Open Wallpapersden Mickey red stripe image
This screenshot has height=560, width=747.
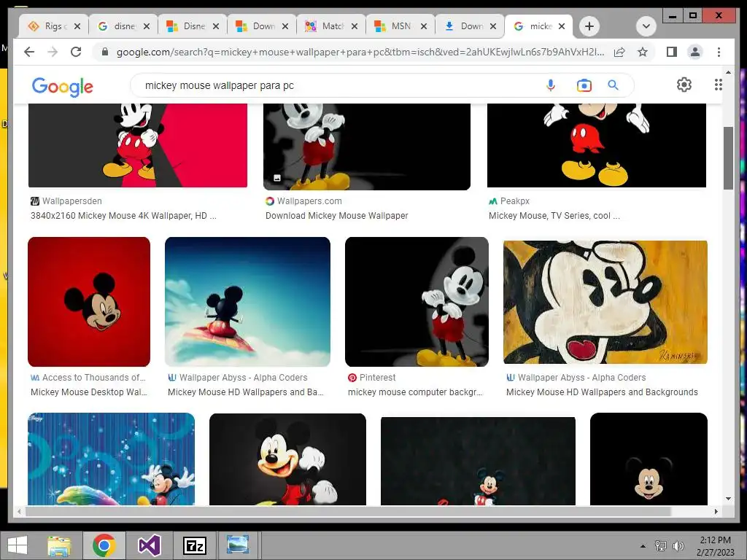pyautogui.click(x=138, y=145)
